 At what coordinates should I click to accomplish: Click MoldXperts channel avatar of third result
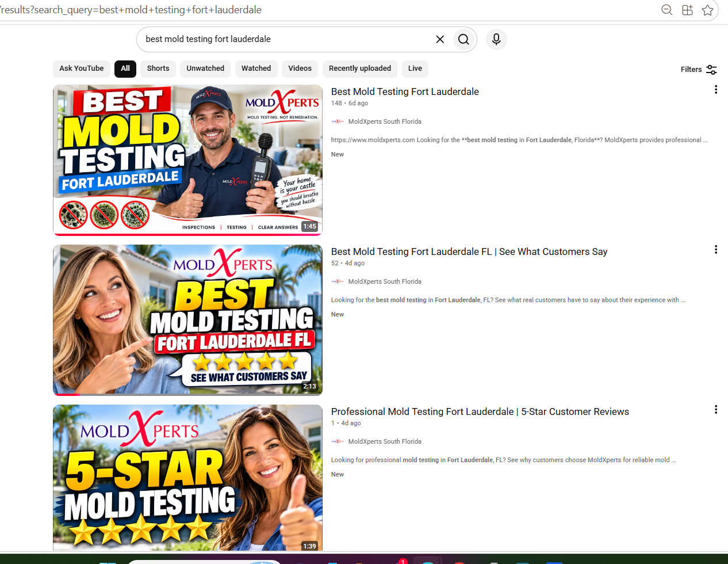click(338, 441)
